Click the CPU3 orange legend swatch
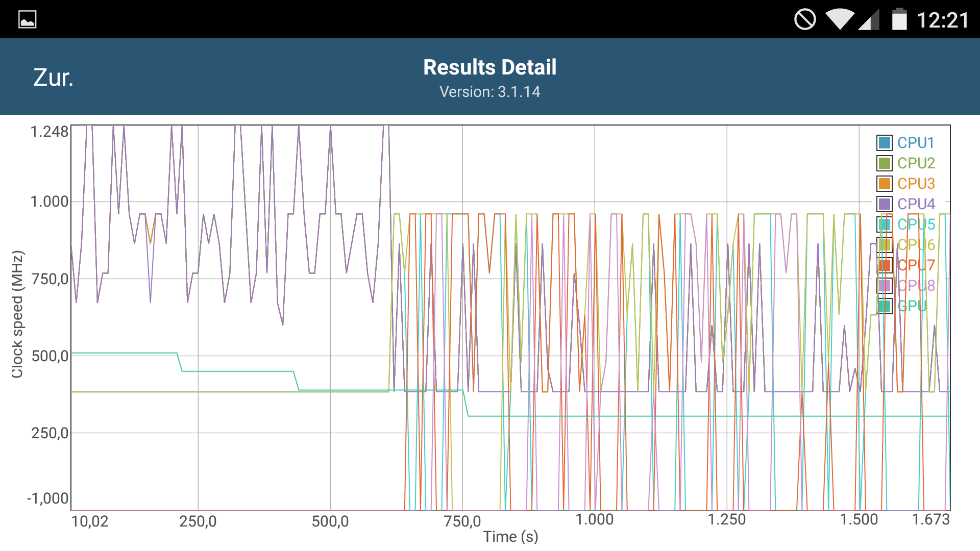This screenshot has width=980, height=551. [884, 184]
